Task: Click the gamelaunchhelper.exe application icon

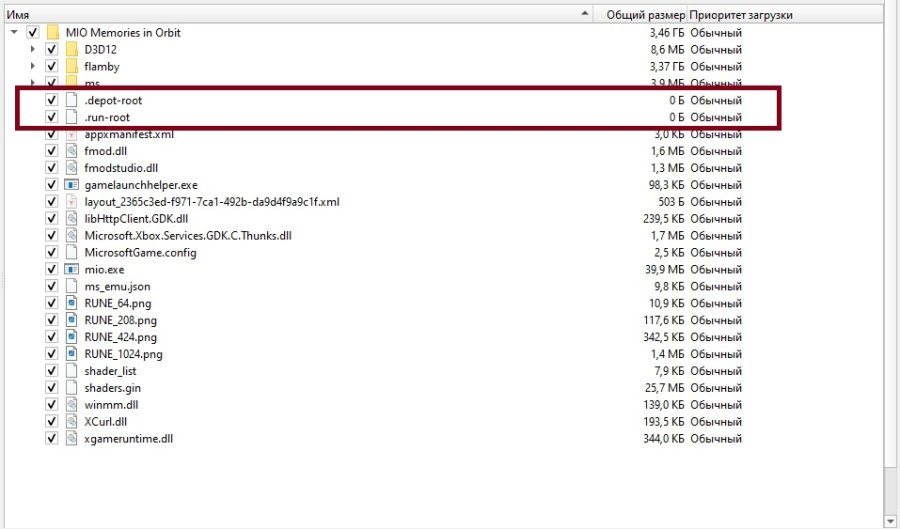Action: pos(71,185)
